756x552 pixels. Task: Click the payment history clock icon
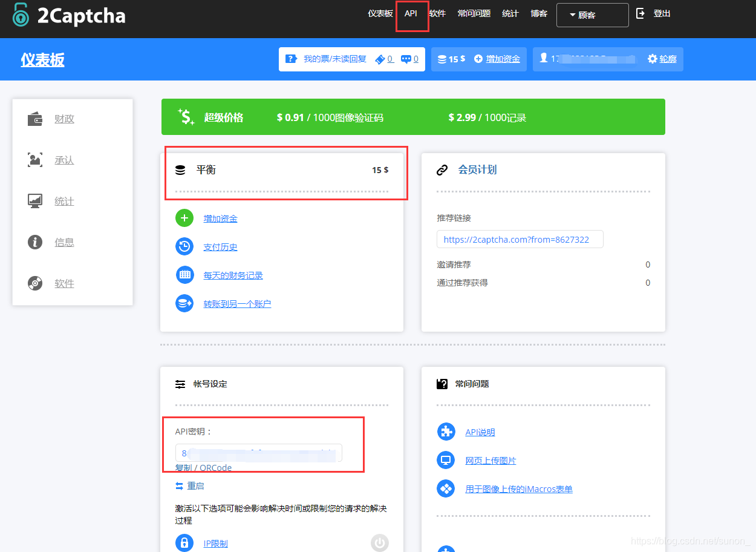click(x=184, y=247)
